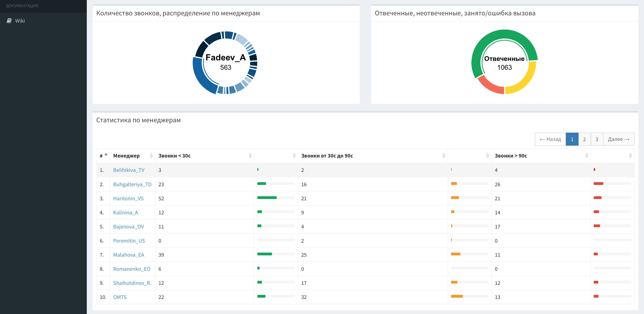Open manager Buhgalteriya_TD
The height and width of the screenshot is (314, 644).
point(132,184)
